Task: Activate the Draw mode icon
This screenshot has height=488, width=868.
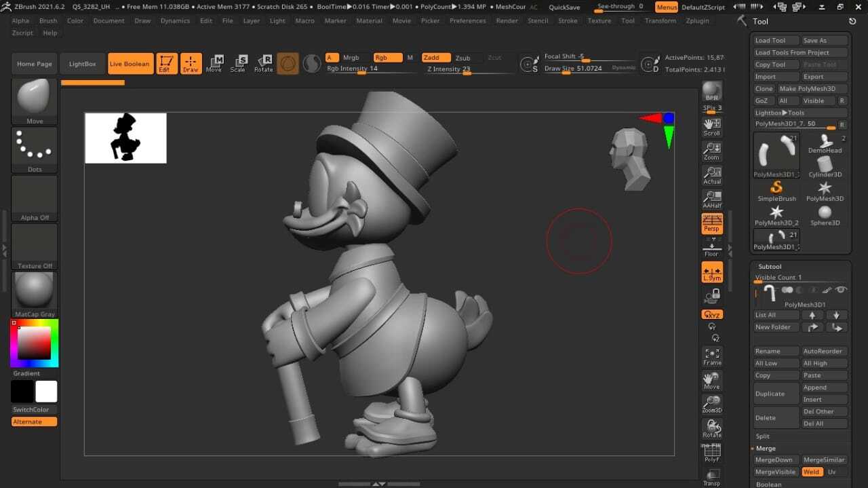Action: [x=191, y=64]
